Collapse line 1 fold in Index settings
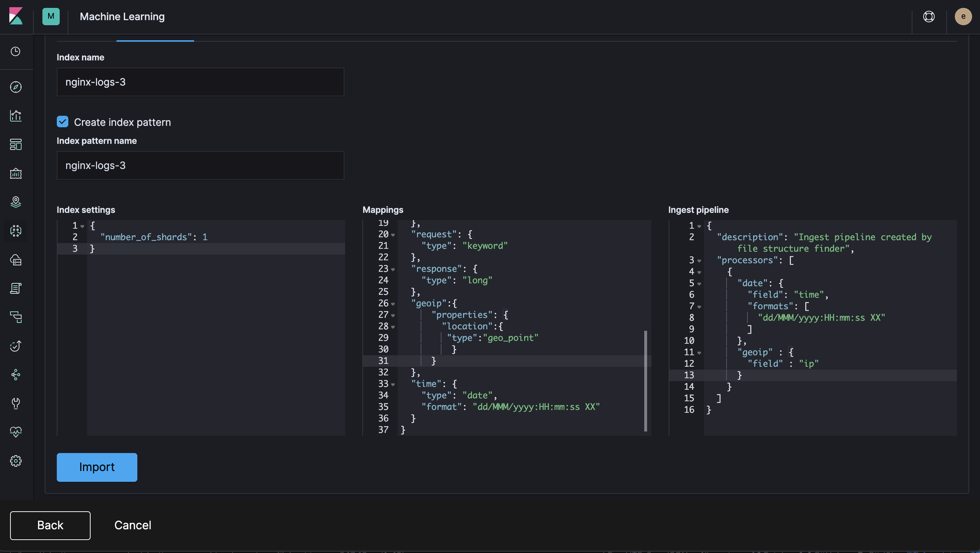The height and width of the screenshot is (553, 980). pyautogui.click(x=82, y=226)
